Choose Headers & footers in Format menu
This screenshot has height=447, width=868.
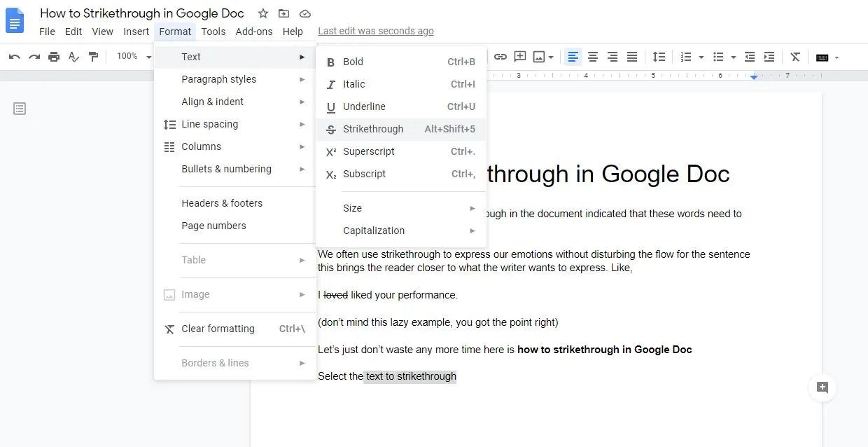point(235,203)
